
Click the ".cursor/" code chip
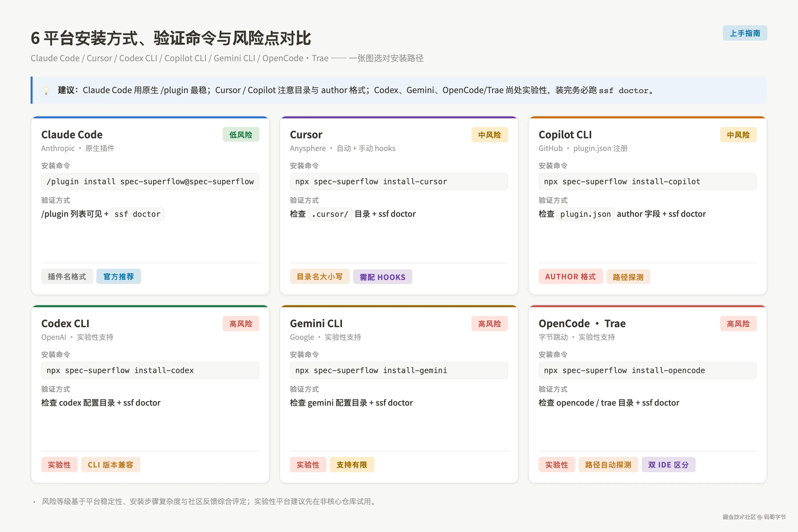tap(330, 214)
